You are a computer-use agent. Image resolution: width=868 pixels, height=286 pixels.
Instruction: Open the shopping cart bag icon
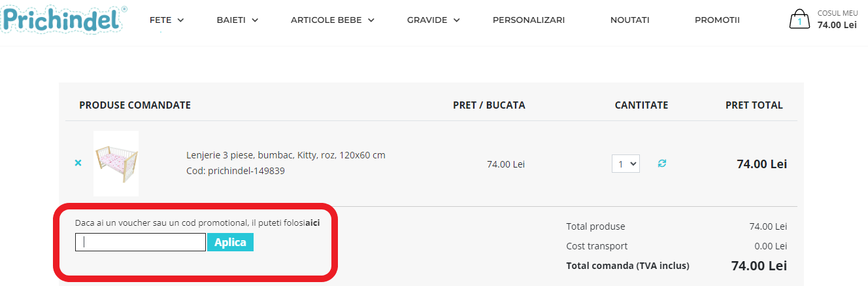(799, 20)
